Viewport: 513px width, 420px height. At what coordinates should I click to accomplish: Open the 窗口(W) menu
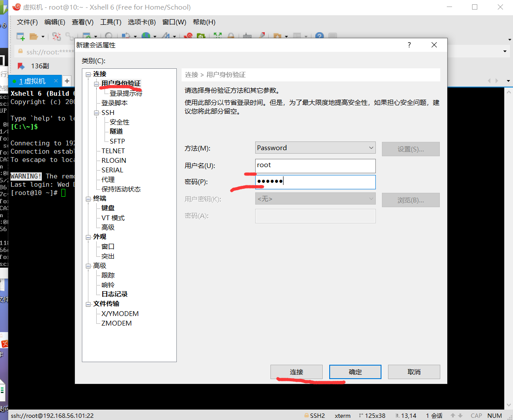[x=174, y=22]
